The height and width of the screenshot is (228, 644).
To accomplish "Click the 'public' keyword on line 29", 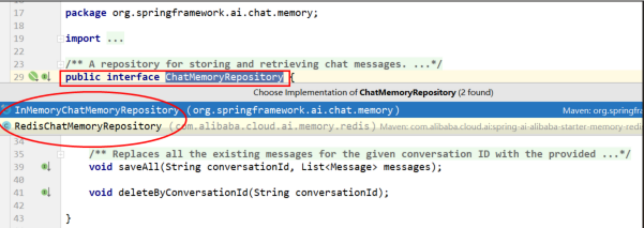I will pyautogui.click(x=83, y=77).
